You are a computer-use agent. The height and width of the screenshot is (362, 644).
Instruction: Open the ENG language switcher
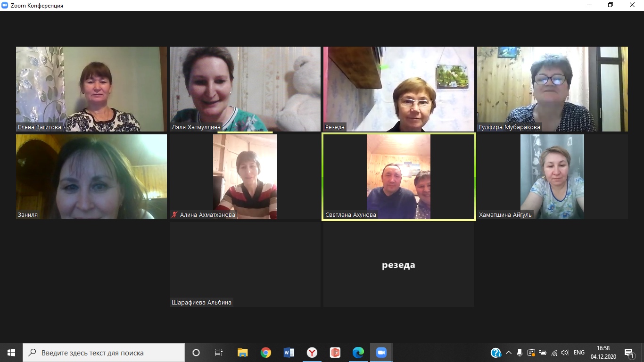tap(579, 353)
